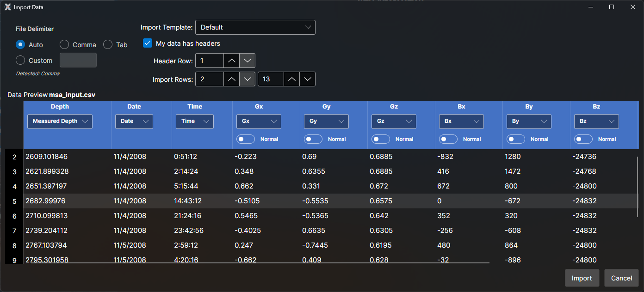This screenshot has height=292, width=644.
Task: Select the Tab file delimiter
Action: 107,44
